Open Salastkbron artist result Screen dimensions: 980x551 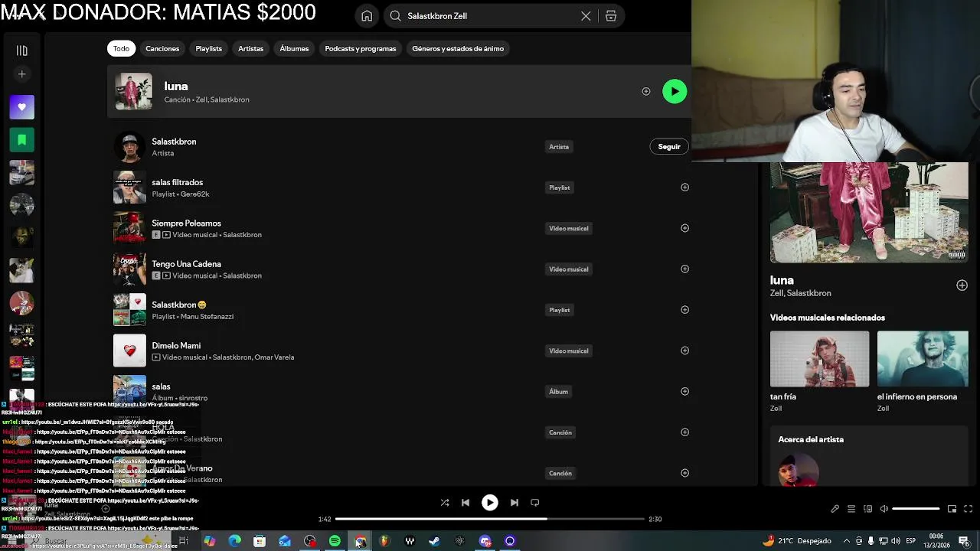(174, 142)
